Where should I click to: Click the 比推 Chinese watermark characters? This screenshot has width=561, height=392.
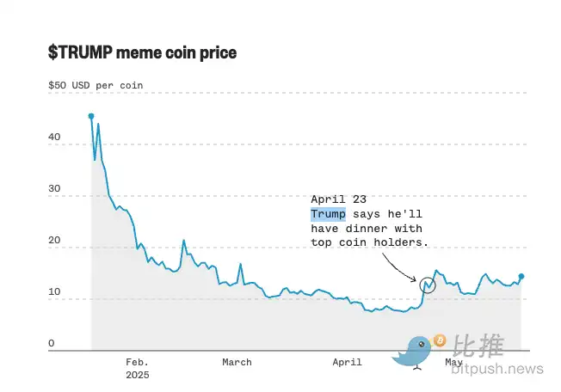[478, 346]
